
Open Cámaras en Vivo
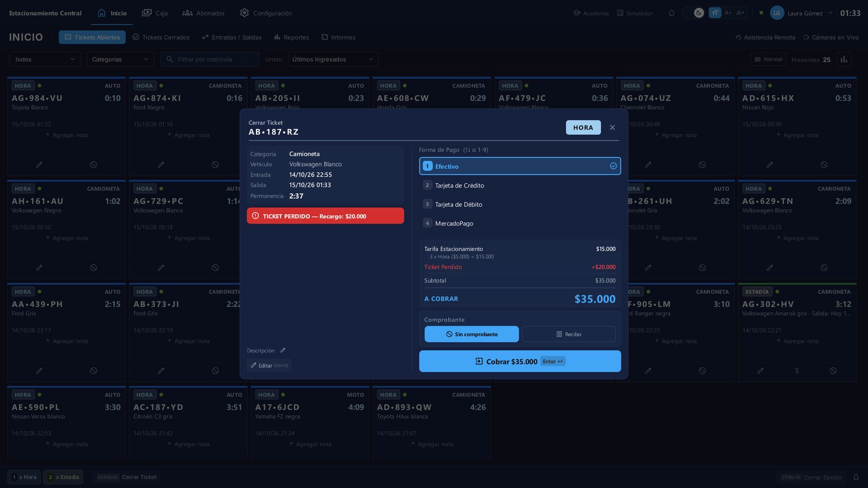(x=831, y=37)
